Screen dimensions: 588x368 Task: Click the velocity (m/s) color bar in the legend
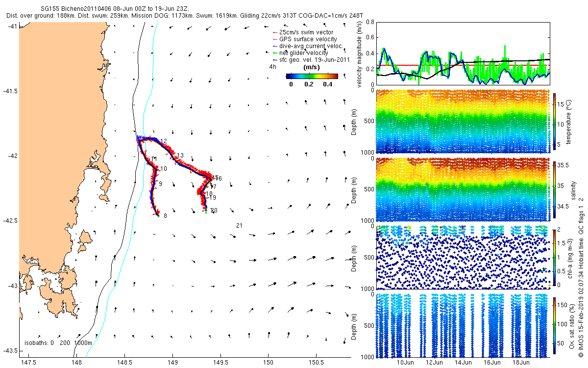312,76
